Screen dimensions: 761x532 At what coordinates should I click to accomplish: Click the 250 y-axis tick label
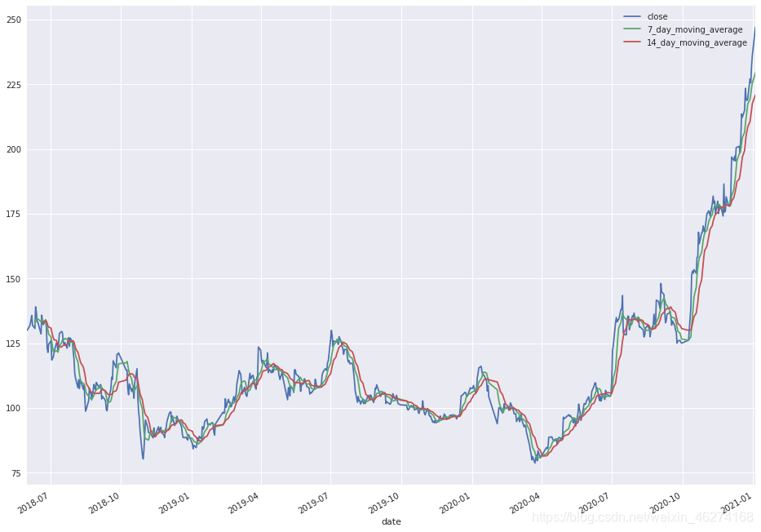[x=15, y=20]
